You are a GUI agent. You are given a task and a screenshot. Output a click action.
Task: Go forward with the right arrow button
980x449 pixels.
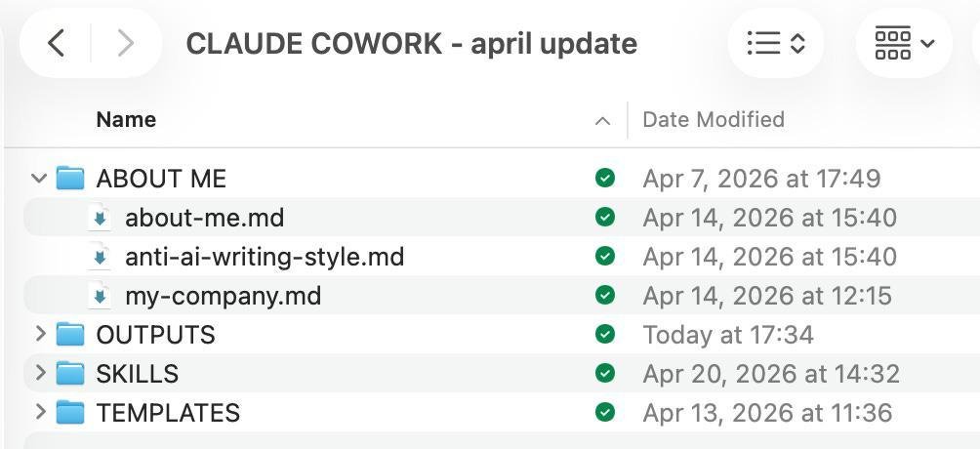126,43
